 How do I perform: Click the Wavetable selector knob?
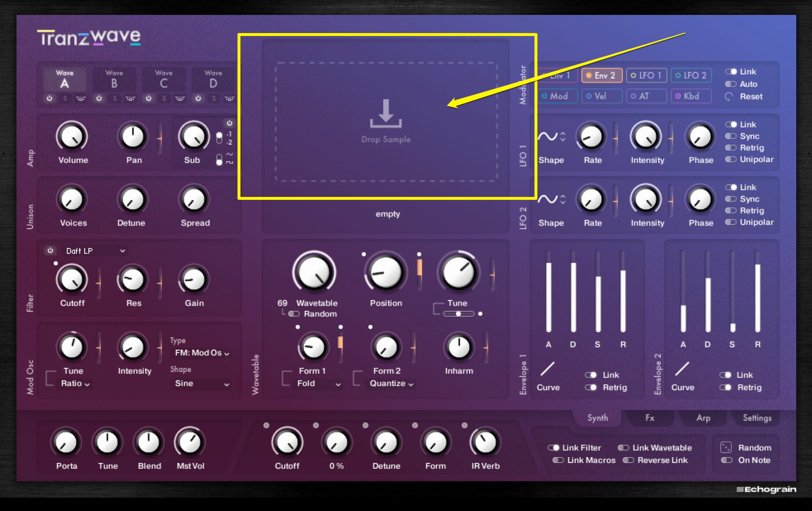(314, 272)
